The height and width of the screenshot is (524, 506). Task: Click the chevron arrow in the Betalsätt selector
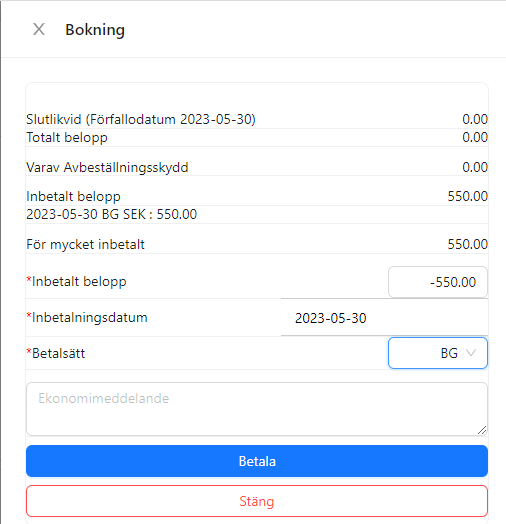[x=471, y=353]
